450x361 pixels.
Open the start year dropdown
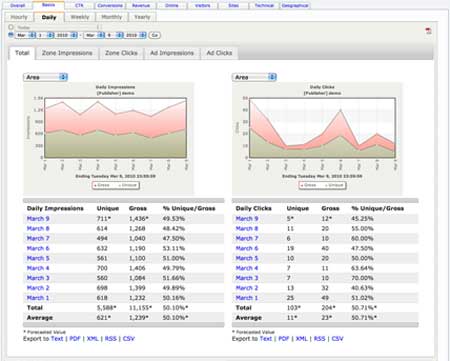pyautogui.click(x=66, y=35)
